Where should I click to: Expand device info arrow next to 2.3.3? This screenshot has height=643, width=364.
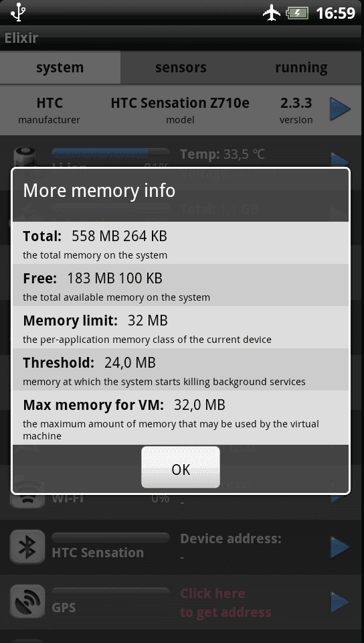[340, 109]
